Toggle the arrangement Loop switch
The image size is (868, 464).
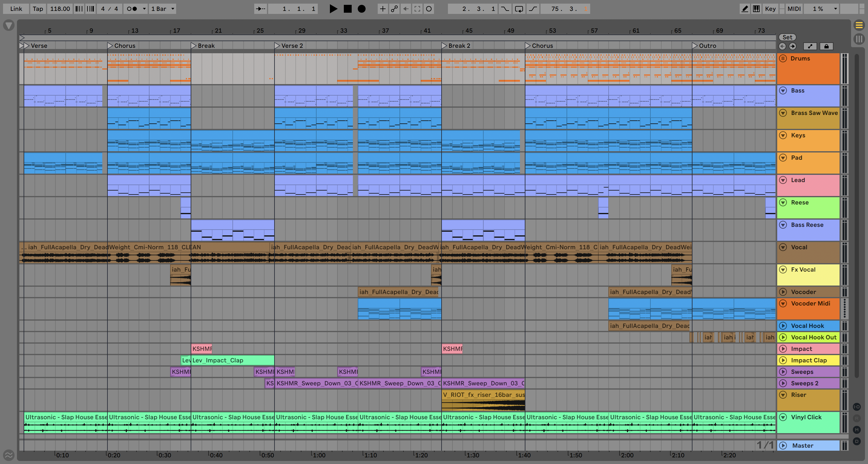tap(519, 9)
